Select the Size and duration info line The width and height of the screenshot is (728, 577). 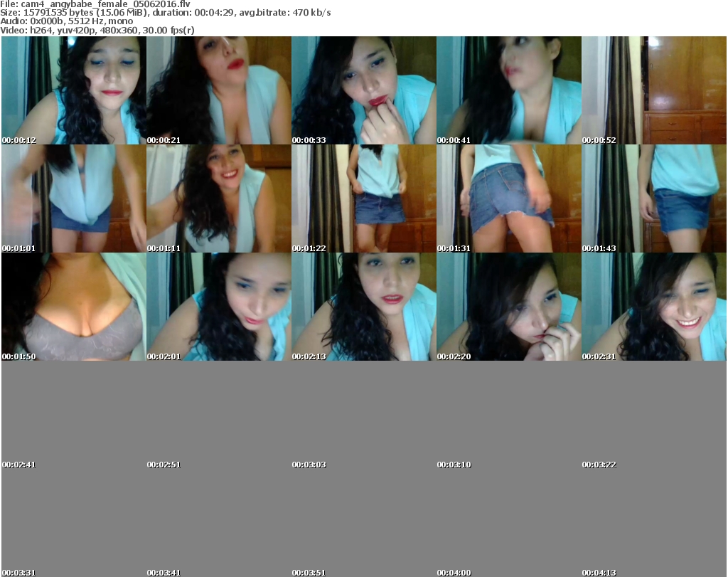[165, 13]
